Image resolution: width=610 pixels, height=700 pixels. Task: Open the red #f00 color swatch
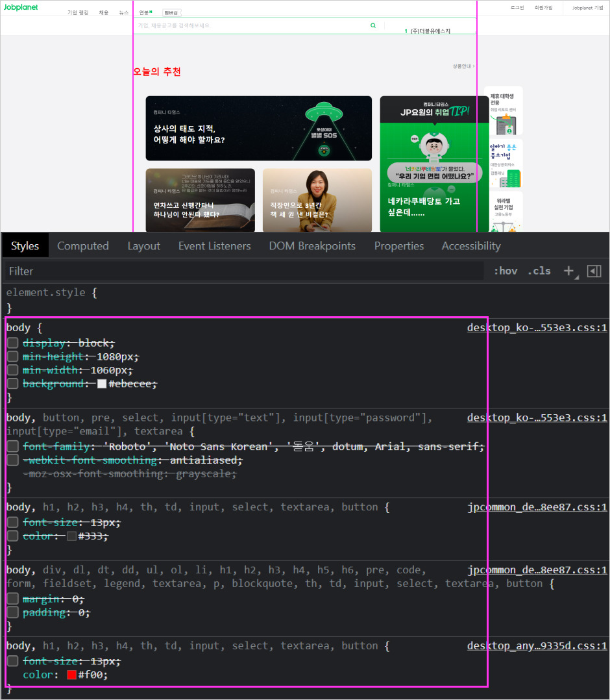pyautogui.click(x=71, y=675)
